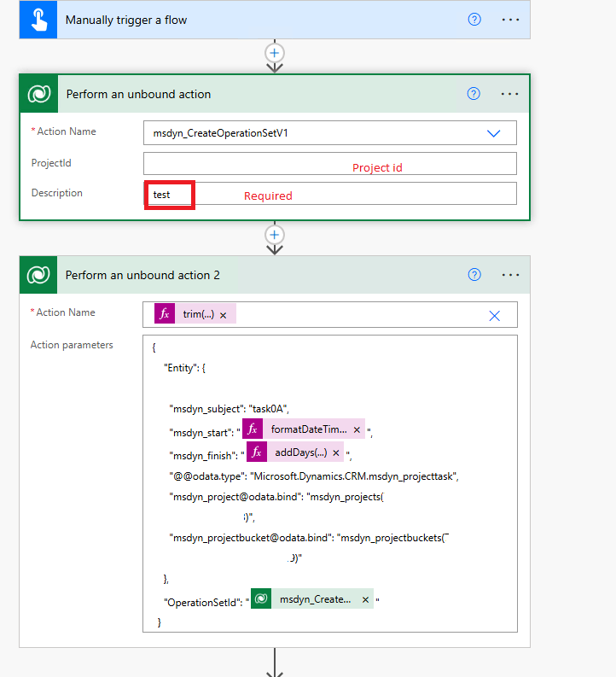Screen dimensions: 616x677
Task: Click the Description field containing test
Action: point(330,194)
